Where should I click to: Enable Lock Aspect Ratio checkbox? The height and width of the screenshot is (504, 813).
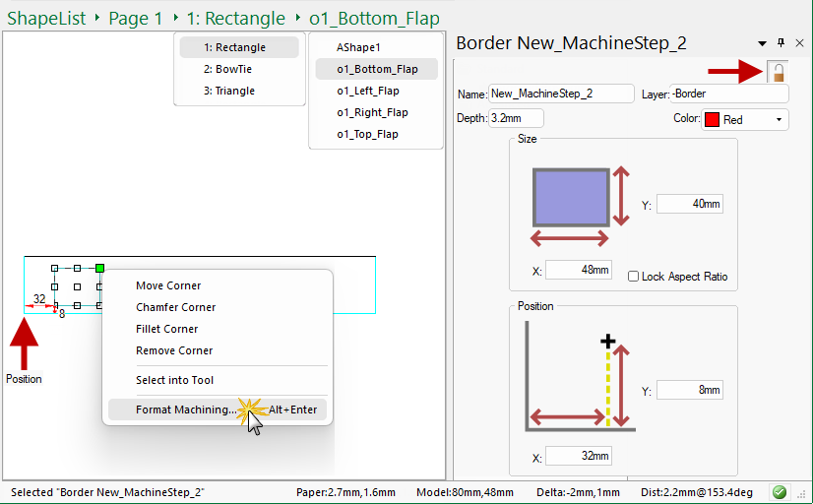coord(634,277)
